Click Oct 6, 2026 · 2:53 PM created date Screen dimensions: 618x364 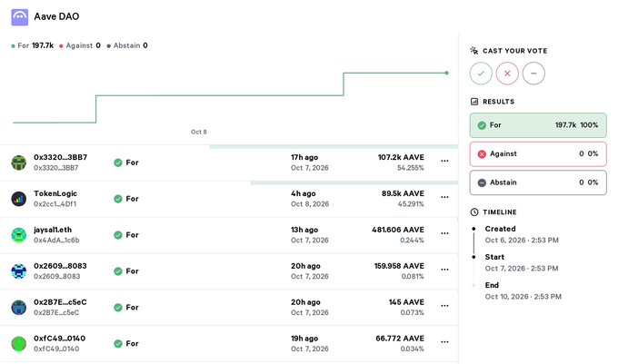[x=522, y=240]
